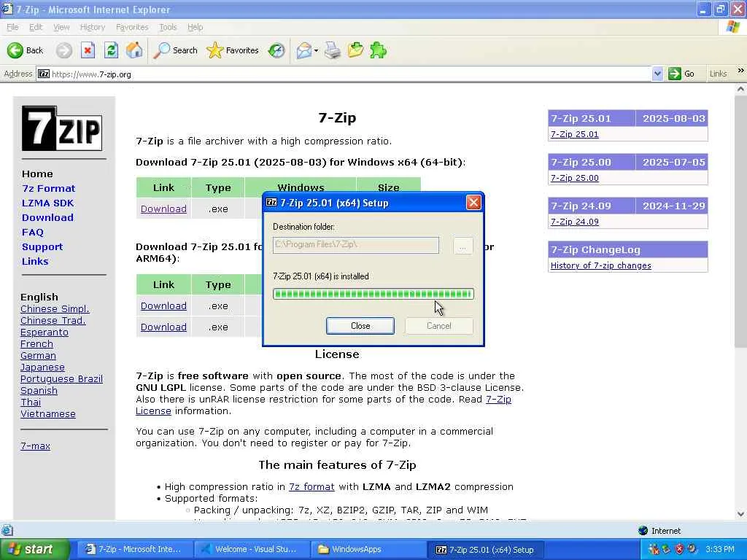The image size is (747, 560).
Task: Click the Close button in Setup dialog
Action: 360,326
